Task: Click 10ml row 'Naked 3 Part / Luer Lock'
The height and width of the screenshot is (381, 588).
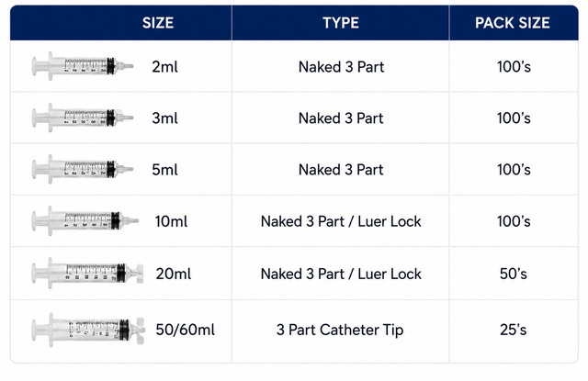Action: pos(341,221)
